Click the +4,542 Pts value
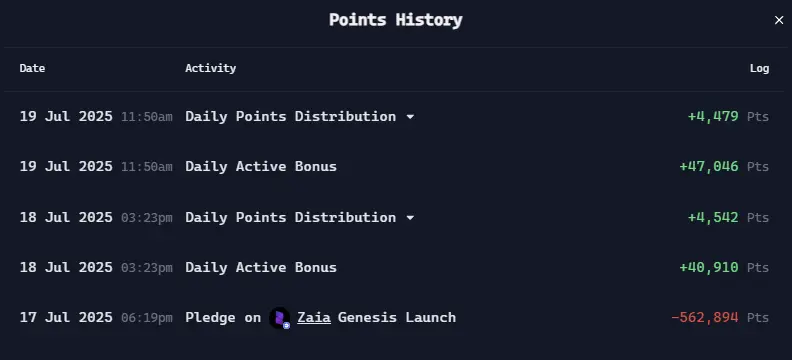Image resolution: width=792 pixels, height=360 pixels. pos(728,218)
